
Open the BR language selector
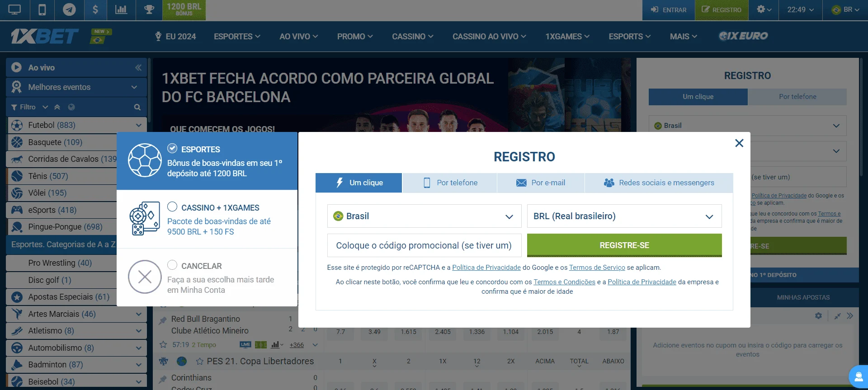[x=845, y=9]
